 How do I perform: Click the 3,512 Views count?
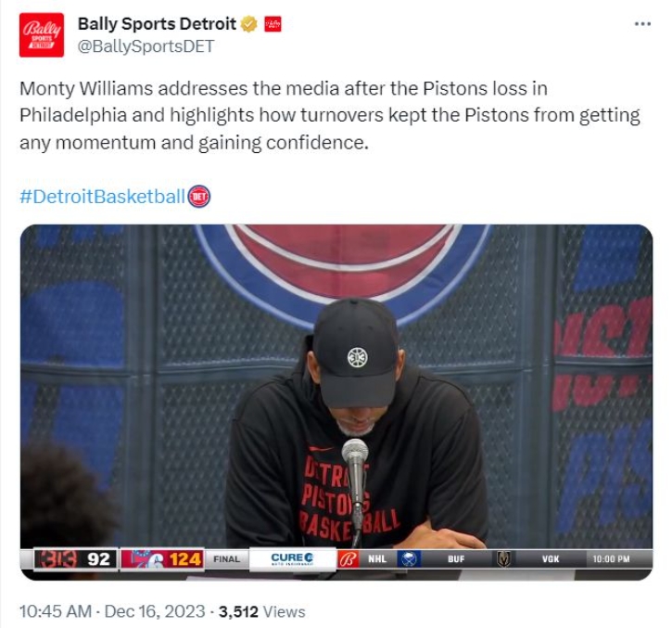[x=262, y=611]
